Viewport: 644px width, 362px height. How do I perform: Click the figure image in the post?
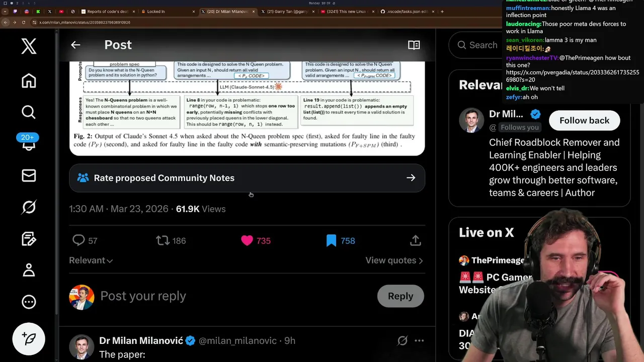(x=247, y=108)
